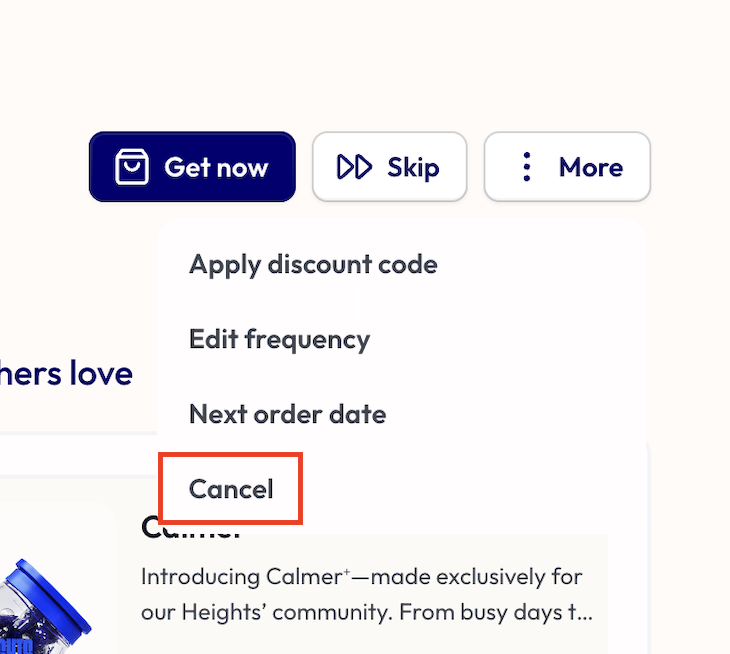Click the fast-forward arrows icon on Skip
Viewport: 730px width, 654px height.
[x=354, y=167]
